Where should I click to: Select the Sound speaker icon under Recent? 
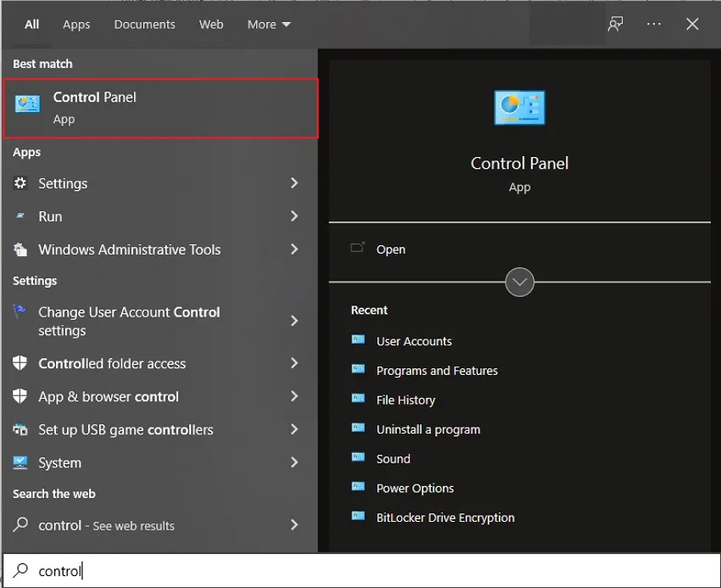click(359, 458)
